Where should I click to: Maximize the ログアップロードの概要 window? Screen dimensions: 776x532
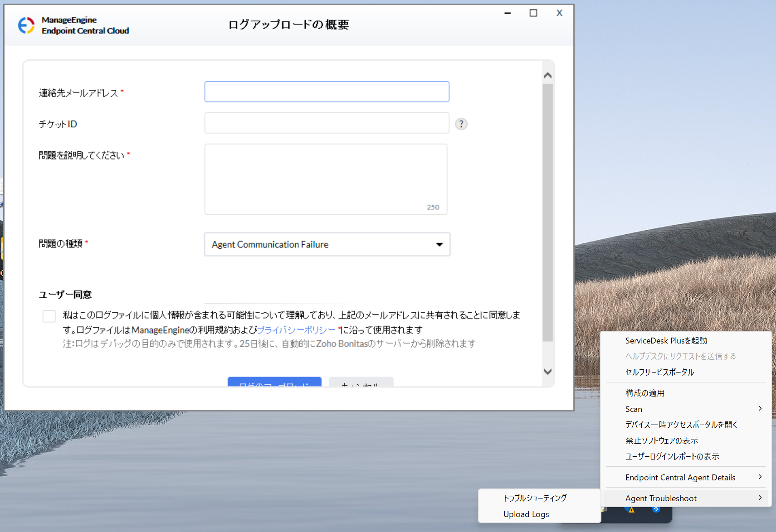coord(533,13)
